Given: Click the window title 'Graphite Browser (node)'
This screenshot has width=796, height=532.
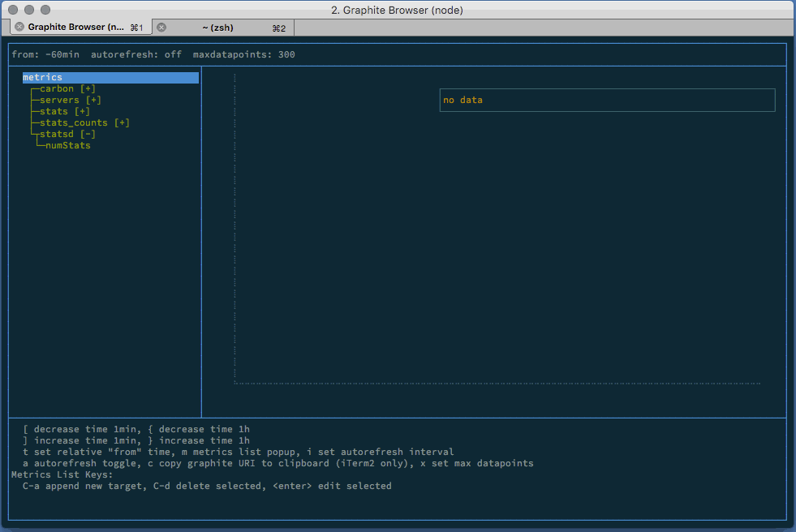Looking at the screenshot, I should click(x=397, y=11).
